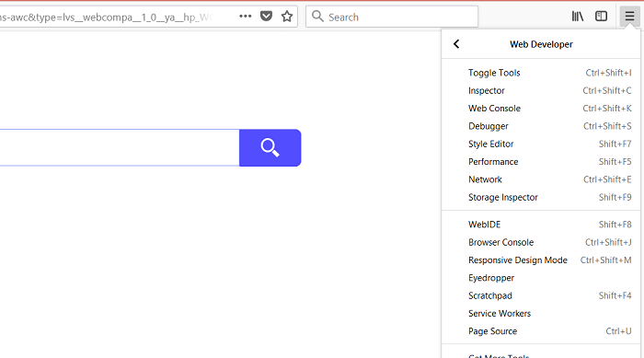Open the hamburger application menu
Screen dimensions: 644x358
pos(629,17)
